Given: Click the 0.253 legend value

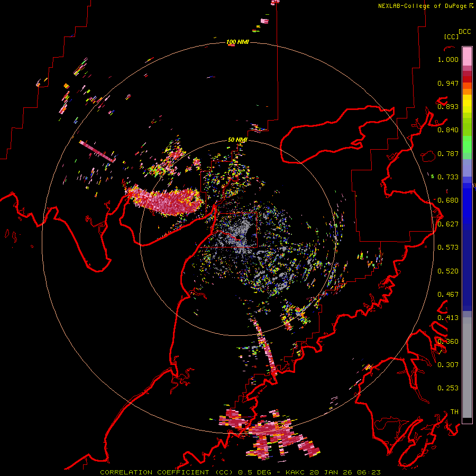Looking at the screenshot, I should point(448,388).
